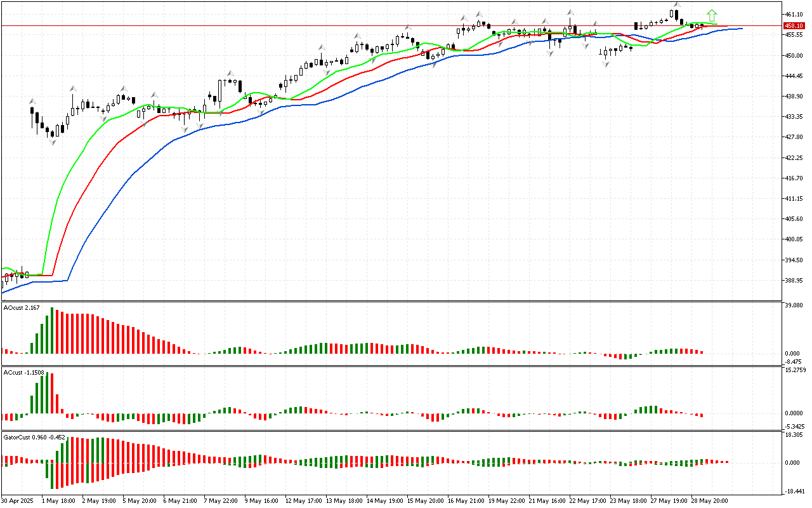Click fractal arrow above 7 May 22:00 peak
The width and height of the screenshot is (812, 508).
pos(230,74)
